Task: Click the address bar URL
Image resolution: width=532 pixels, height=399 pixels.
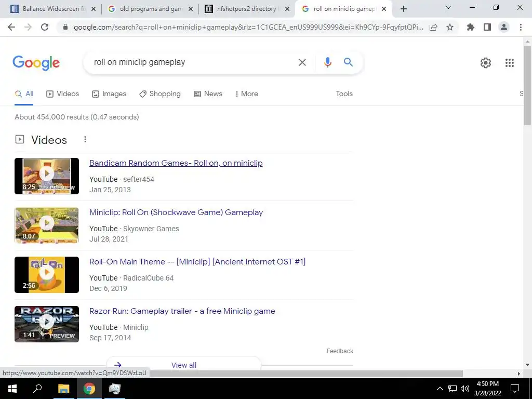Action: pyautogui.click(x=248, y=28)
